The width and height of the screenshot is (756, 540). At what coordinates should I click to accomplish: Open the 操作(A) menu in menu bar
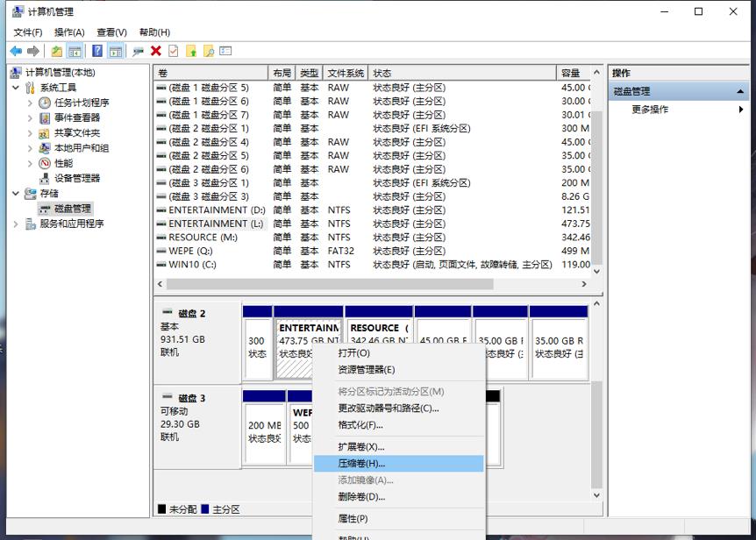tap(69, 32)
